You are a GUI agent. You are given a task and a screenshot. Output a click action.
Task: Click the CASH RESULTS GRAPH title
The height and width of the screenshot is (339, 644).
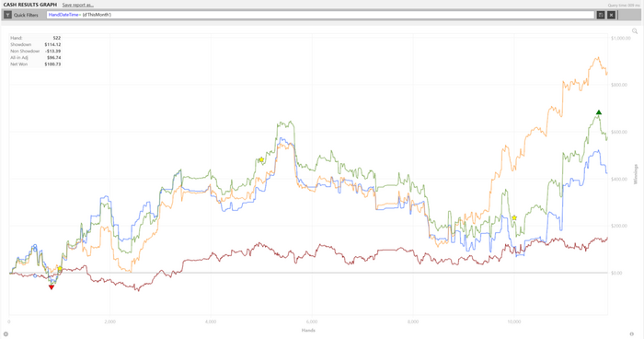click(30, 5)
